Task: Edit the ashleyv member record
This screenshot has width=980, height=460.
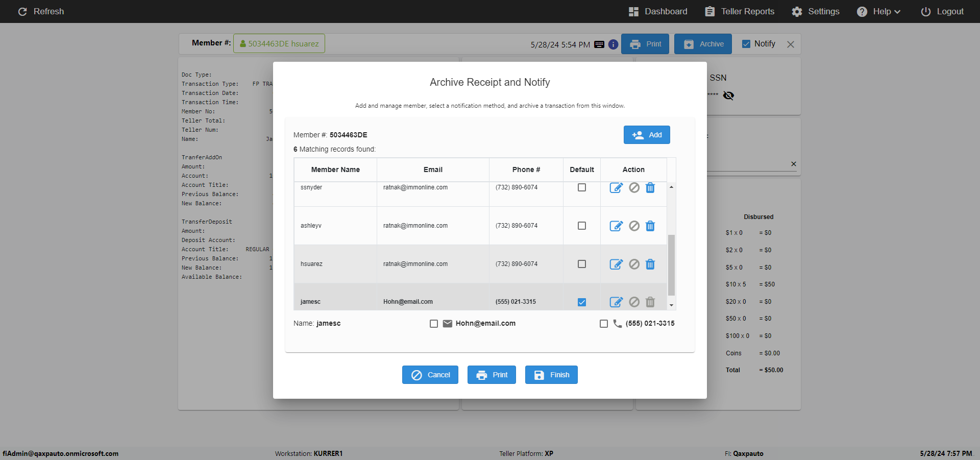Action: [x=616, y=226]
